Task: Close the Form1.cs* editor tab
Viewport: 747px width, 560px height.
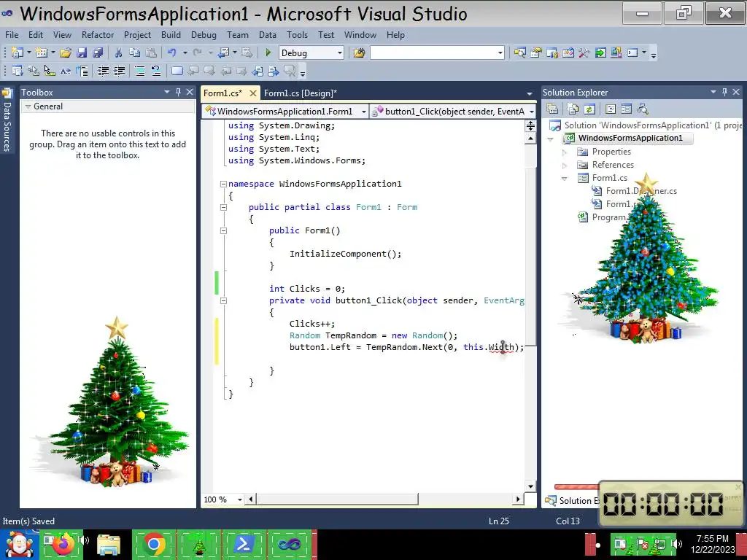Action: point(253,93)
